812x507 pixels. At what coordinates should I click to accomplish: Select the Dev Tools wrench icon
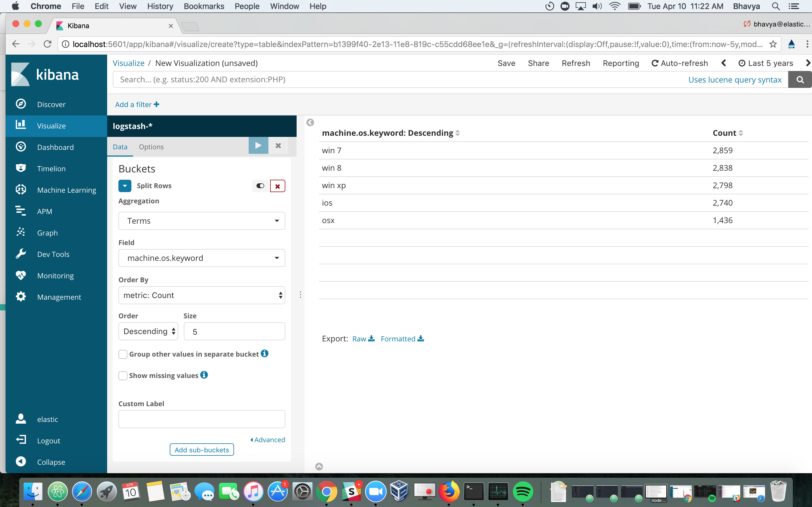[x=21, y=254]
